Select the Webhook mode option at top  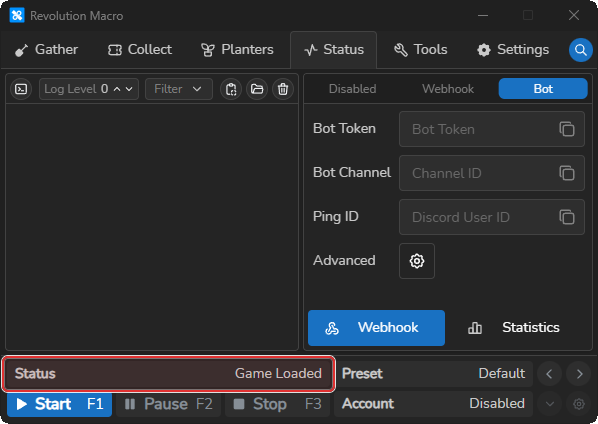click(448, 89)
